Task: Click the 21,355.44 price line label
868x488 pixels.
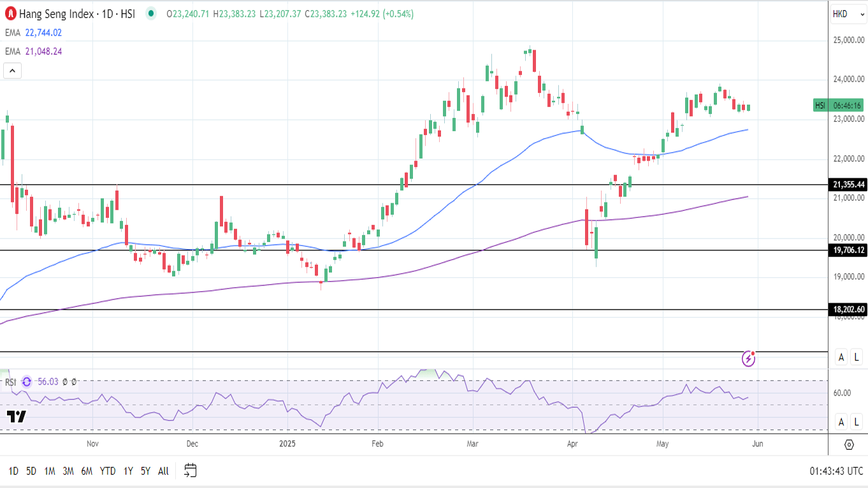Action: tap(849, 185)
